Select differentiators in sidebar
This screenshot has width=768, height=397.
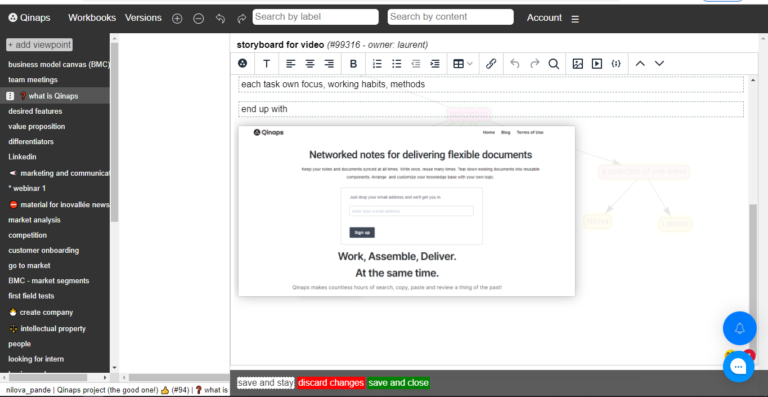pos(31,142)
